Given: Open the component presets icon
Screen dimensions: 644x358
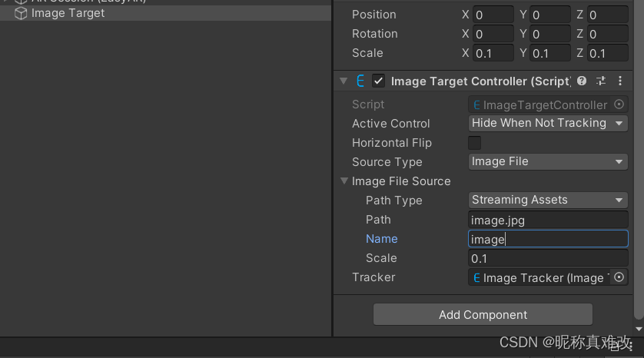Looking at the screenshot, I should [601, 81].
